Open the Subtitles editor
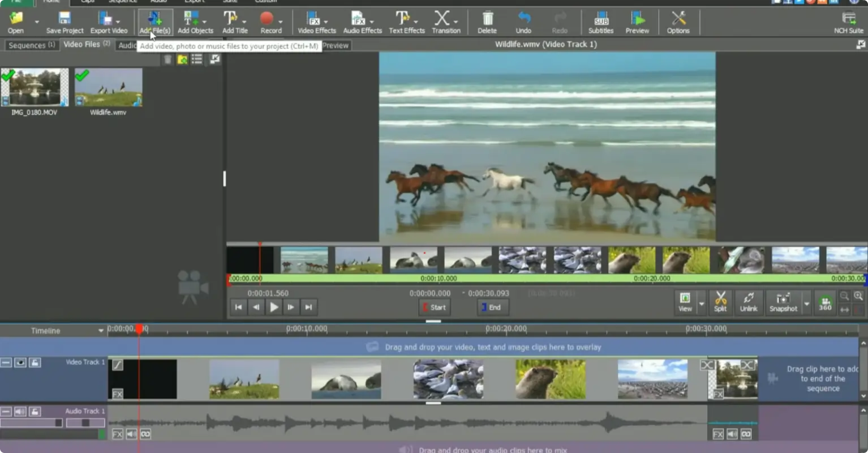Screen dimensions: 868x453 point(600,22)
